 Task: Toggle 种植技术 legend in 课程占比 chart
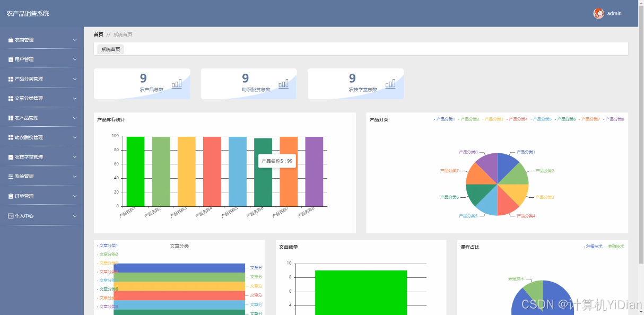(x=593, y=247)
